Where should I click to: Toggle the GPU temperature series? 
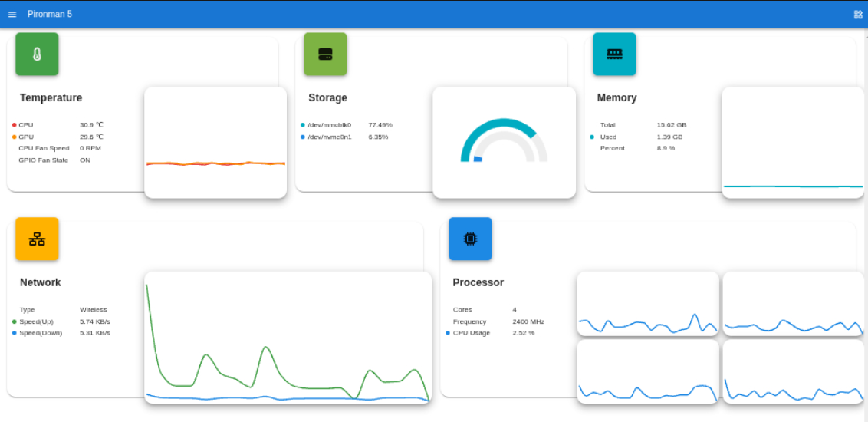pyautogui.click(x=15, y=137)
